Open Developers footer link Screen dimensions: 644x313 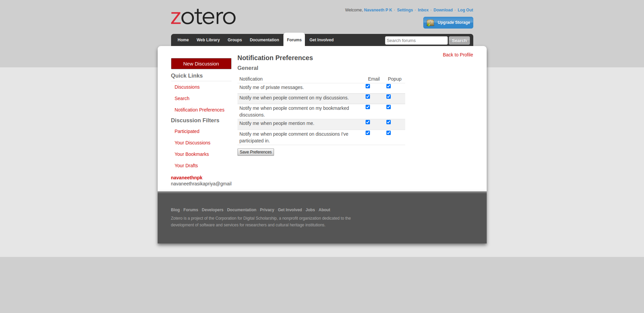click(x=213, y=210)
